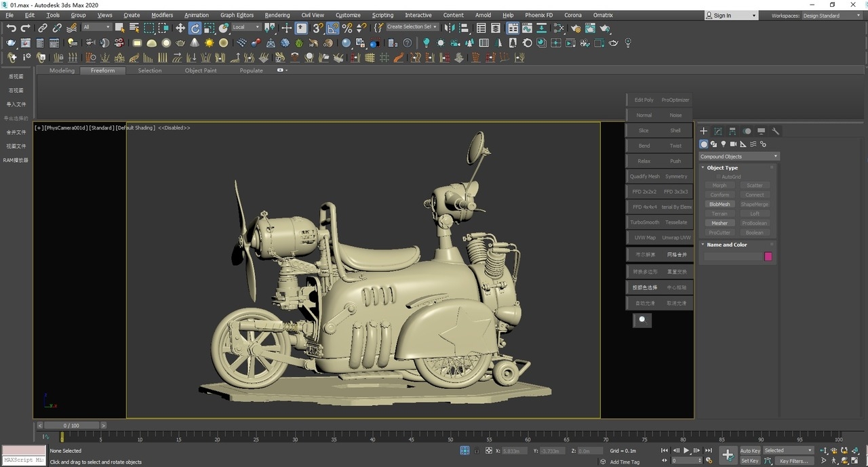Apply the TurboSmooth modifier button
868x467 pixels.
(x=644, y=222)
